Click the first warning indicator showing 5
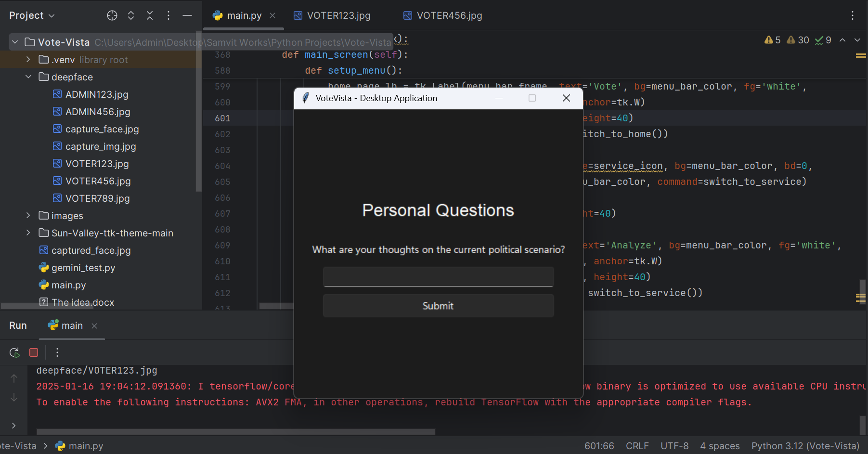868x454 pixels. pyautogui.click(x=772, y=40)
